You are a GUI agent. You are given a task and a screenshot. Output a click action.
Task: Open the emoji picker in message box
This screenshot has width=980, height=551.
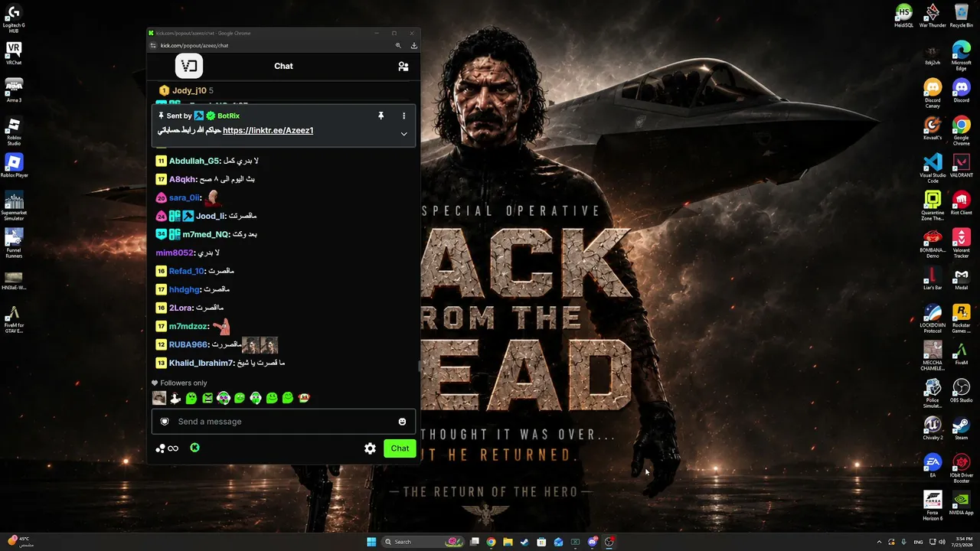point(402,422)
